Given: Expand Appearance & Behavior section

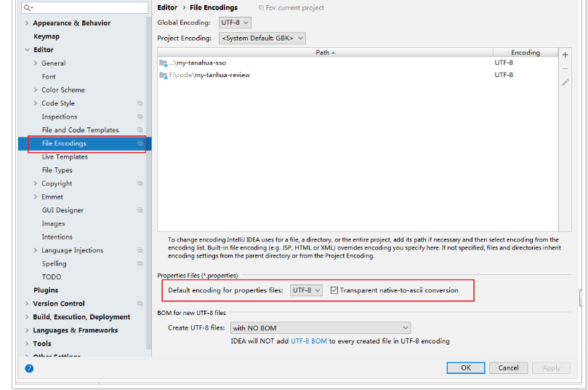Looking at the screenshot, I should pos(27,23).
